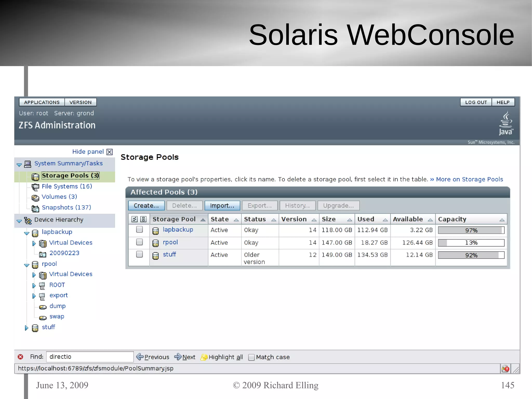Click the Highlight all marker icon
This screenshot has height=399, width=532.
click(x=204, y=357)
